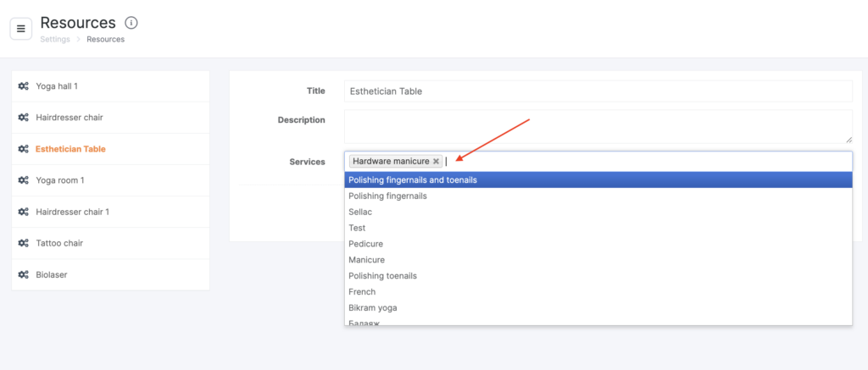Click the gears icon next to Hairdresser chair
The width and height of the screenshot is (868, 370).
click(x=24, y=118)
